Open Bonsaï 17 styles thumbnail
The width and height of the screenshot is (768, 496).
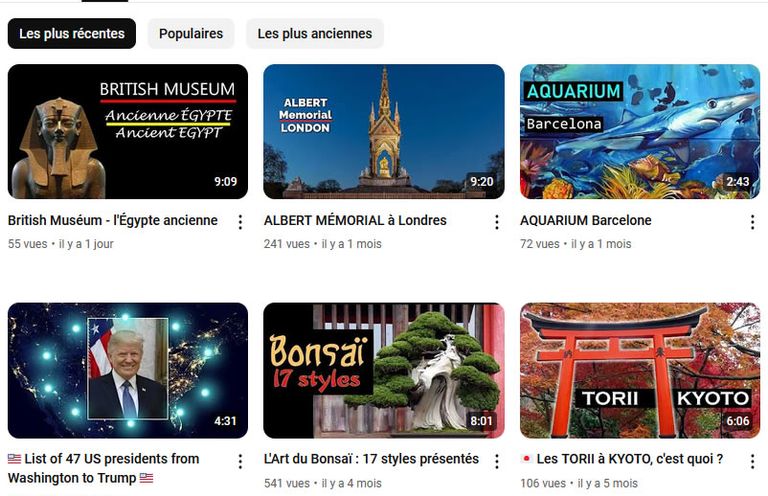(384, 370)
